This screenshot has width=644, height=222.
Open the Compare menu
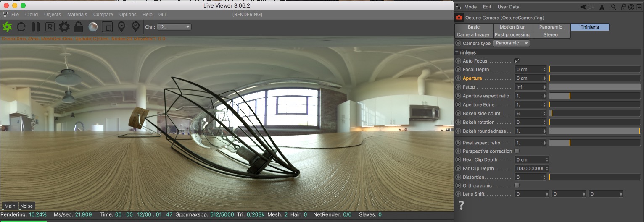tap(103, 14)
